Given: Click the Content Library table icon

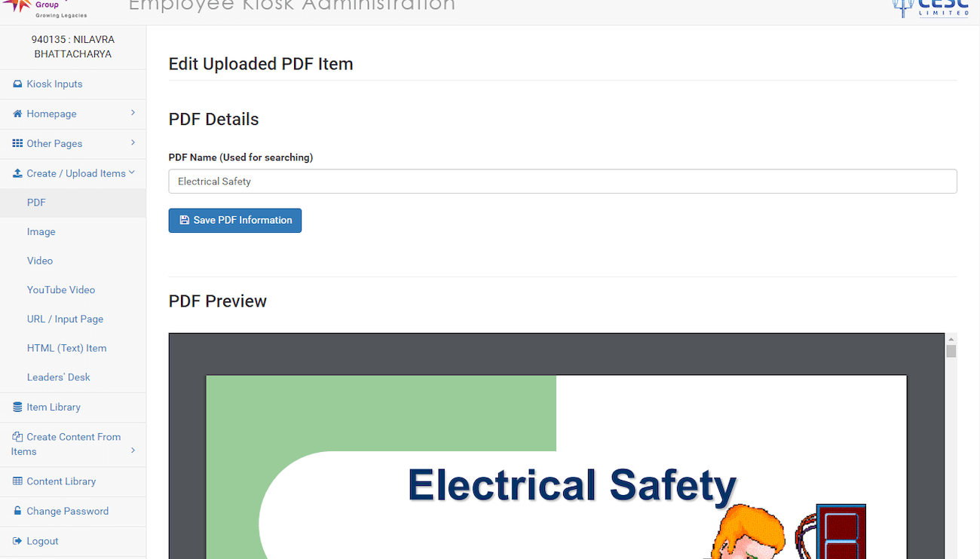Looking at the screenshot, I should click(17, 481).
